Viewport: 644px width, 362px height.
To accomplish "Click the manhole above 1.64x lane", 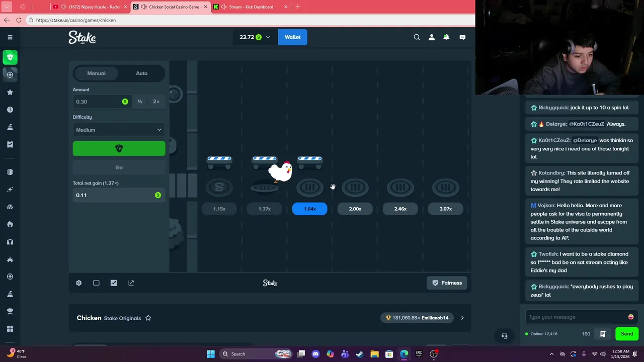I will coord(309,188).
